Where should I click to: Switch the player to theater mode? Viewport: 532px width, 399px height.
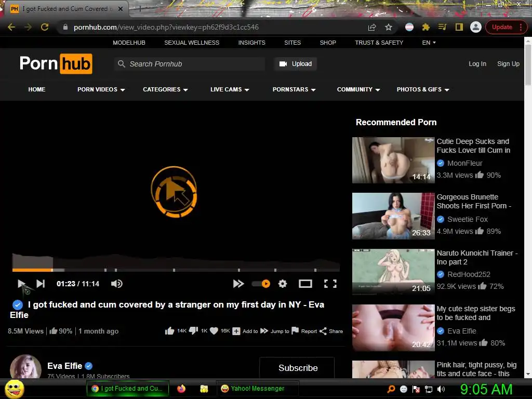305,284
